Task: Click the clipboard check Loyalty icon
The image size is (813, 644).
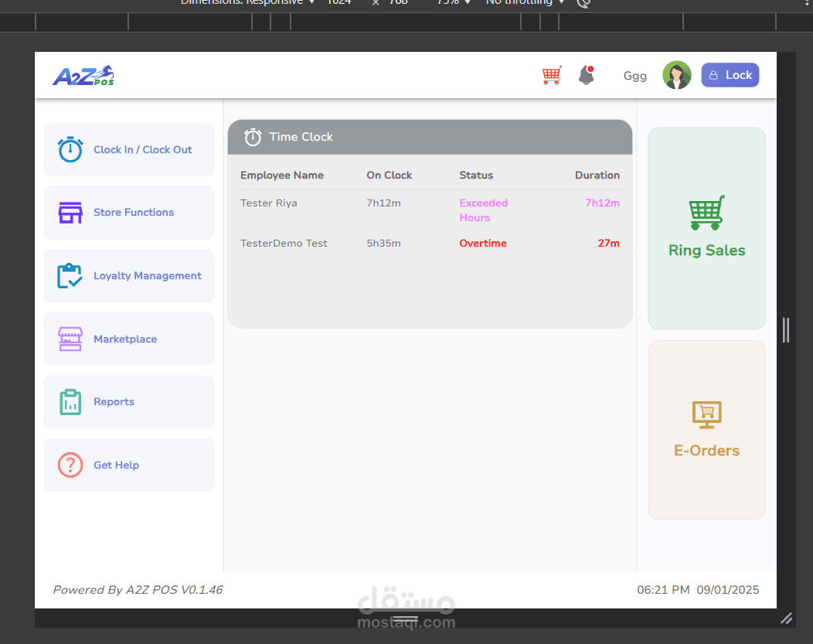Action: coord(70,276)
